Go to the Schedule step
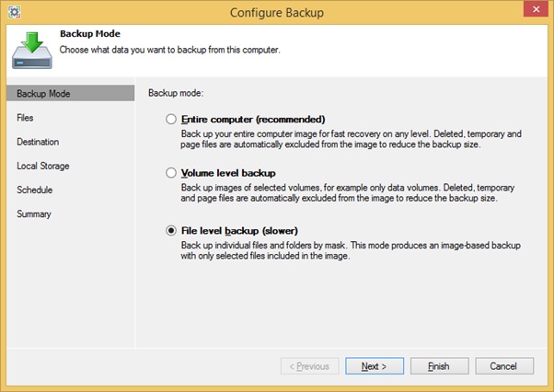This screenshot has height=392, width=554. [x=35, y=190]
